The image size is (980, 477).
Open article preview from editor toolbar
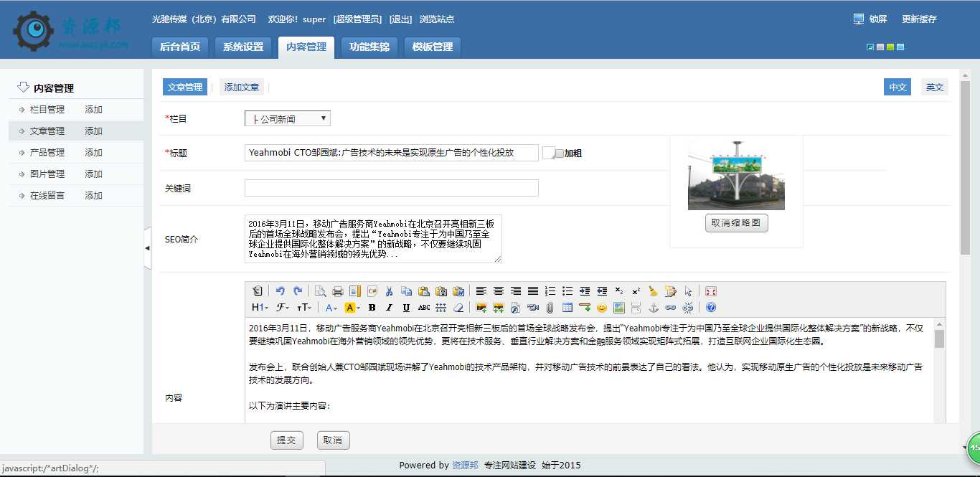point(320,291)
